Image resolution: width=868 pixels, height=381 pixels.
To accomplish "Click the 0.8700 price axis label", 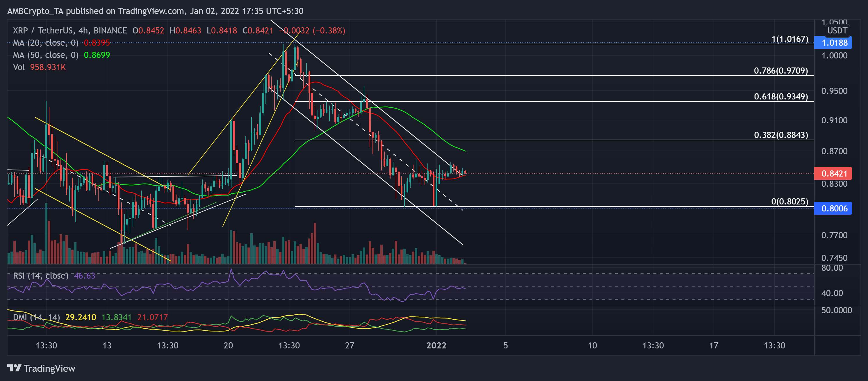I will point(834,151).
